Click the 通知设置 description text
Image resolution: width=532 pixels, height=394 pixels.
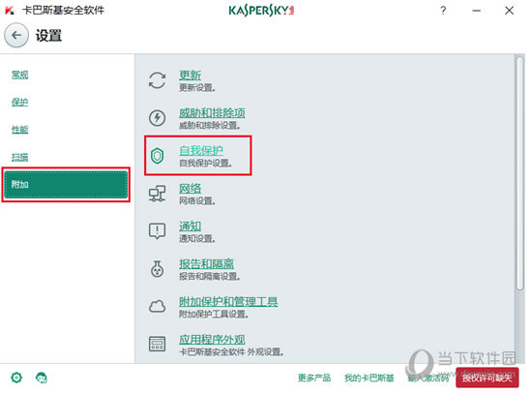click(197, 238)
